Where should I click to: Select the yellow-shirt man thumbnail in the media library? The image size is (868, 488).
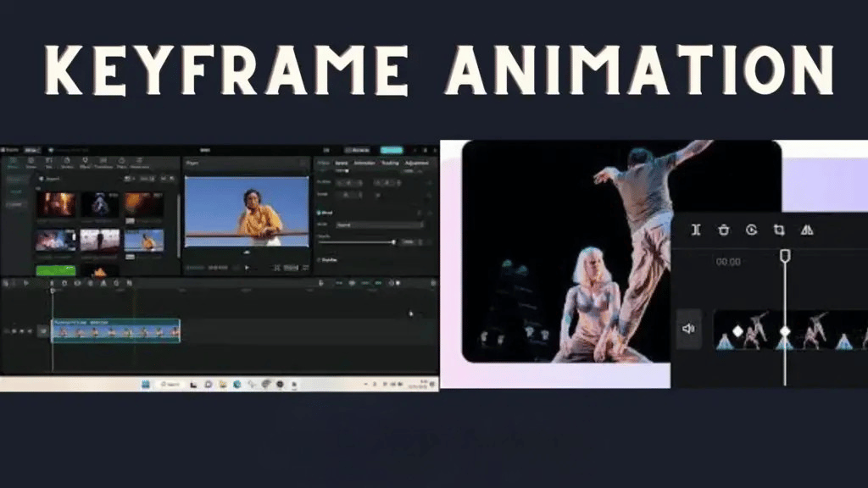pyautogui.click(x=144, y=241)
